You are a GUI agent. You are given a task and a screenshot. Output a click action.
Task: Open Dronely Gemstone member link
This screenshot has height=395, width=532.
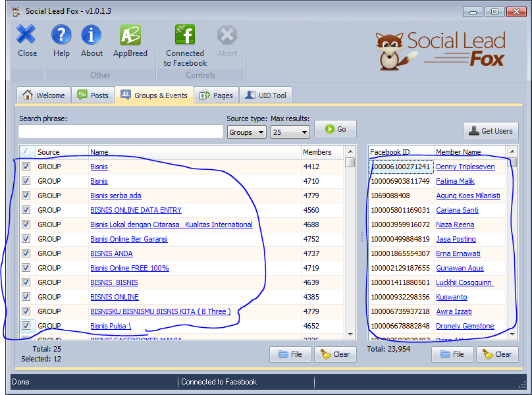click(x=465, y=326)
